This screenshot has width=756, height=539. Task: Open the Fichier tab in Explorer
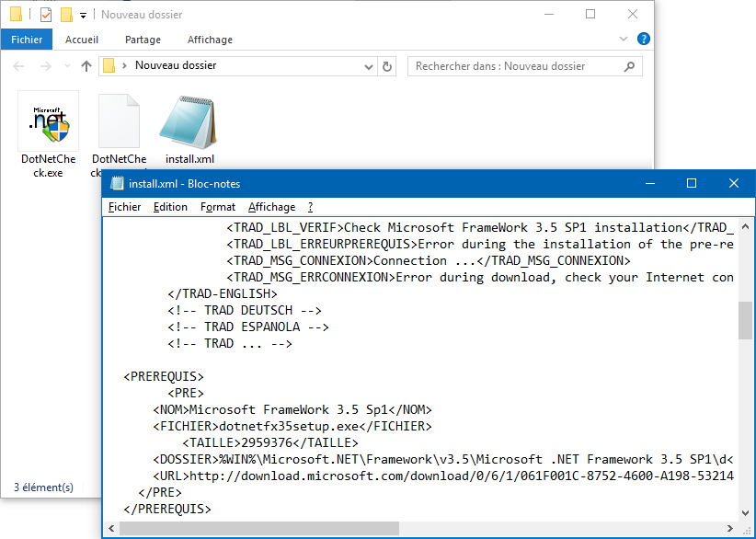27,40
